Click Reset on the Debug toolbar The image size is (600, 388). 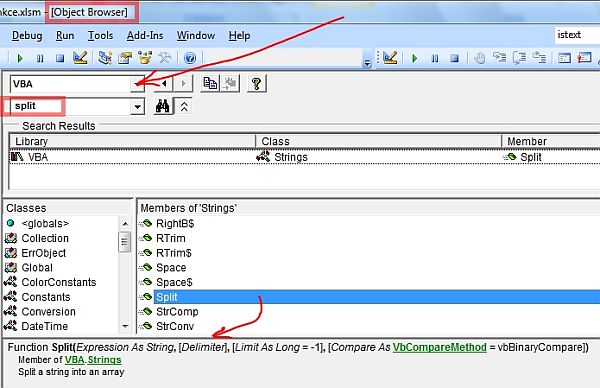(x=455, y=58)
